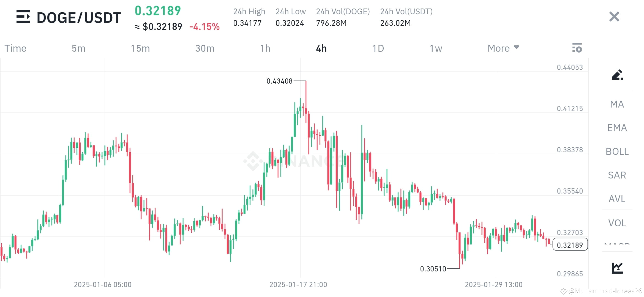Enable the EMA indicator overlay
Image resolution: width=644 pixels, height=297 pixels.
tap(617, 128)
